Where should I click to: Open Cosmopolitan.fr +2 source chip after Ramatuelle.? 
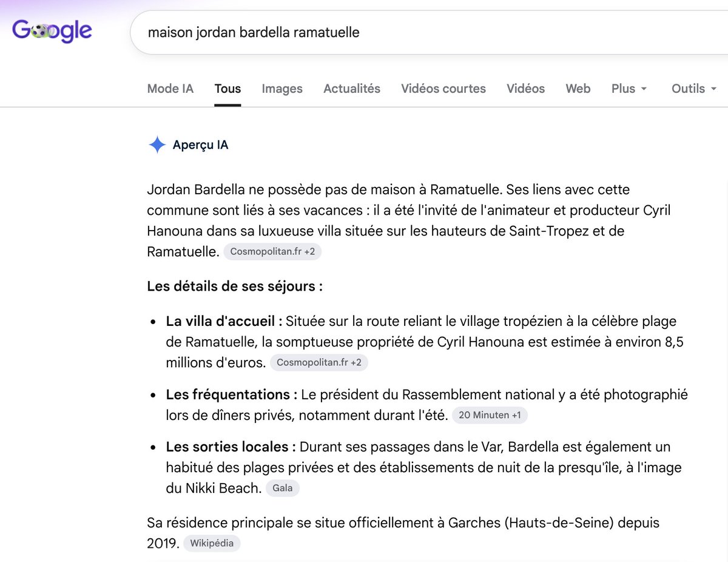pos(272,251)
